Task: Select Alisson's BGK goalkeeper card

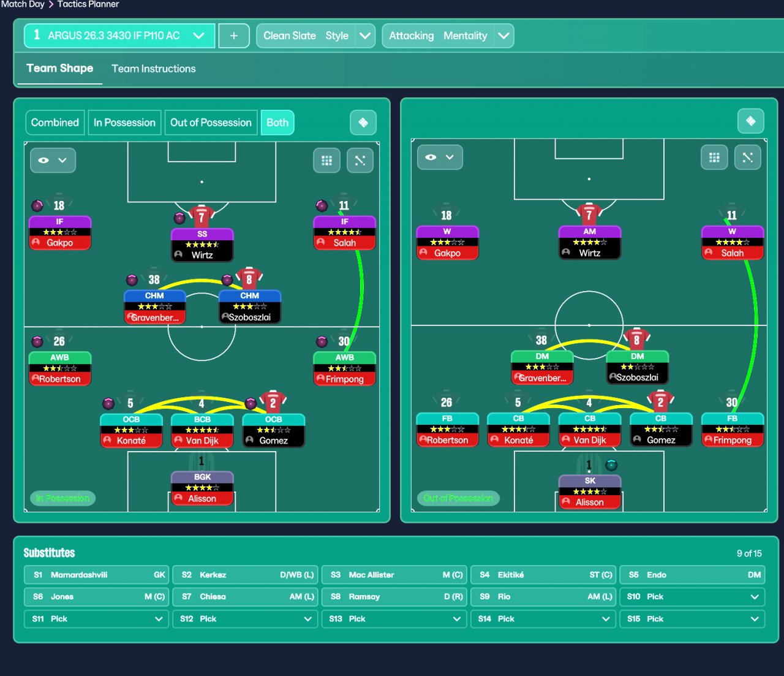Action: coord(202,488)
